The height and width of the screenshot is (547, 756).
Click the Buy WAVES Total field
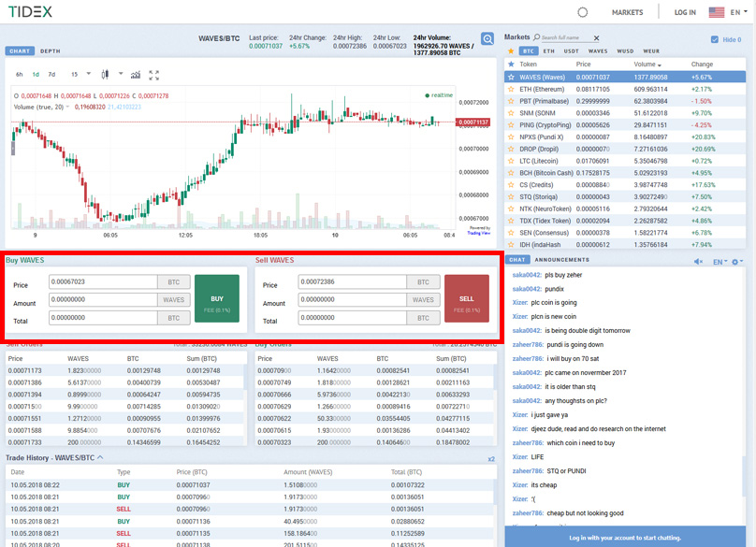[x=103, y=318]
